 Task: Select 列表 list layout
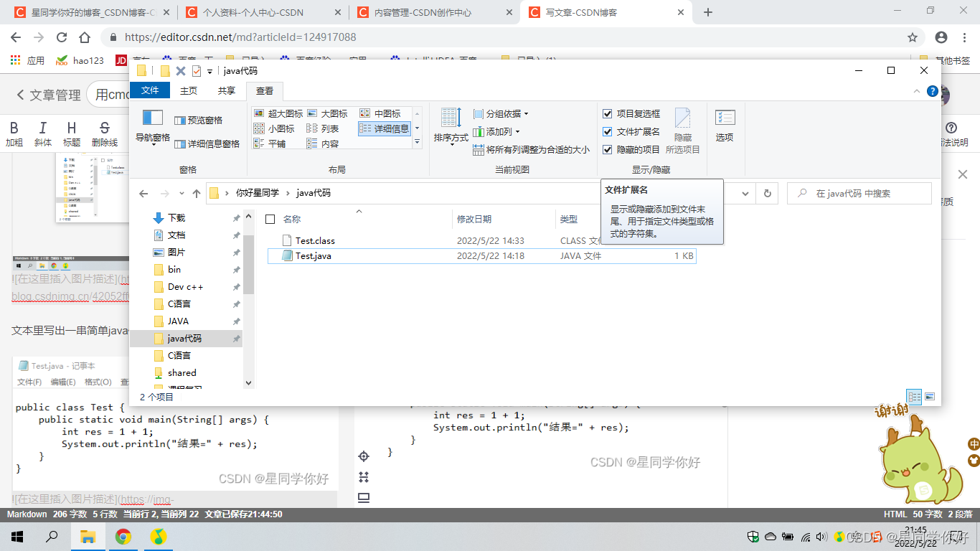click(x=322, y=128)
